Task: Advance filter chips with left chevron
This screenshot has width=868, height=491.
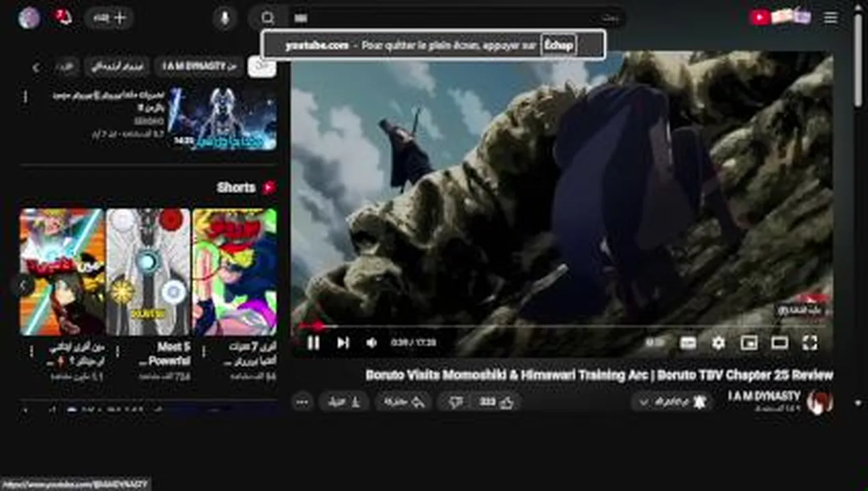Action: coord(35,67)
